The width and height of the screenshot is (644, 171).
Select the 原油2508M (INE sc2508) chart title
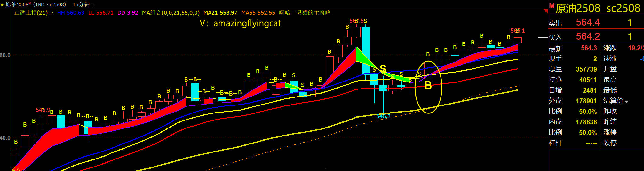(36, 4)
